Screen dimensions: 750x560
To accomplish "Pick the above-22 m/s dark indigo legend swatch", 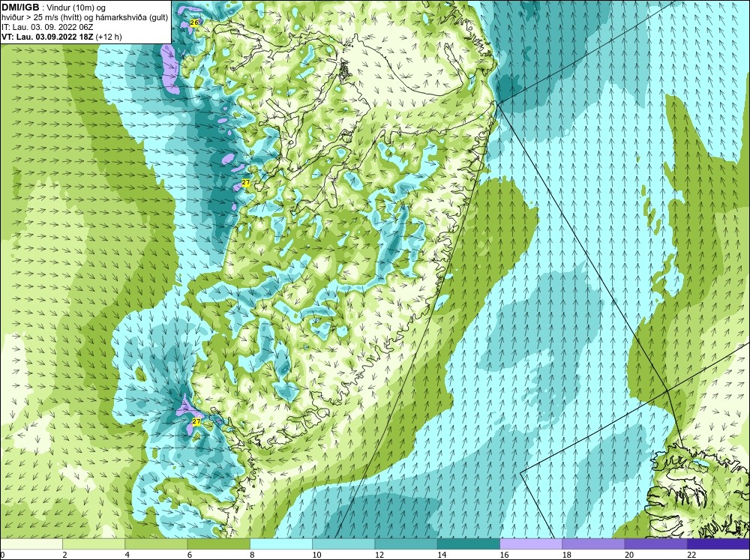I will 718,544.
